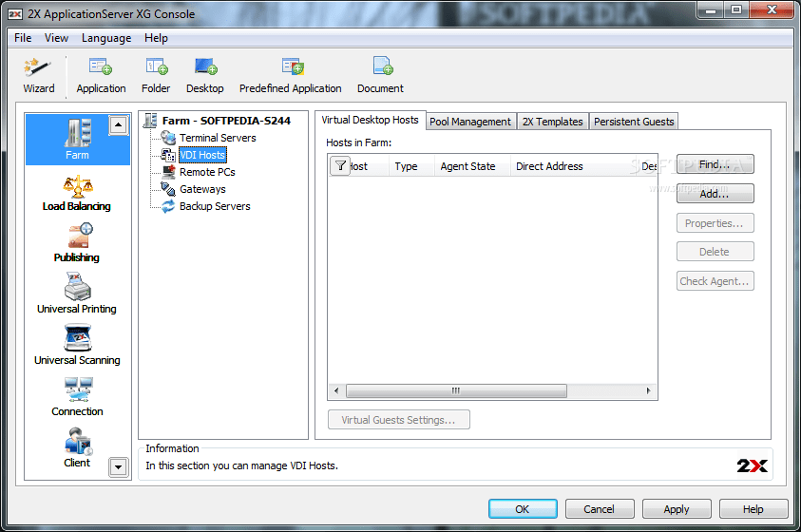Open Load Balancing category
This screenshot has width=801, height=532.
coord(77,194)
